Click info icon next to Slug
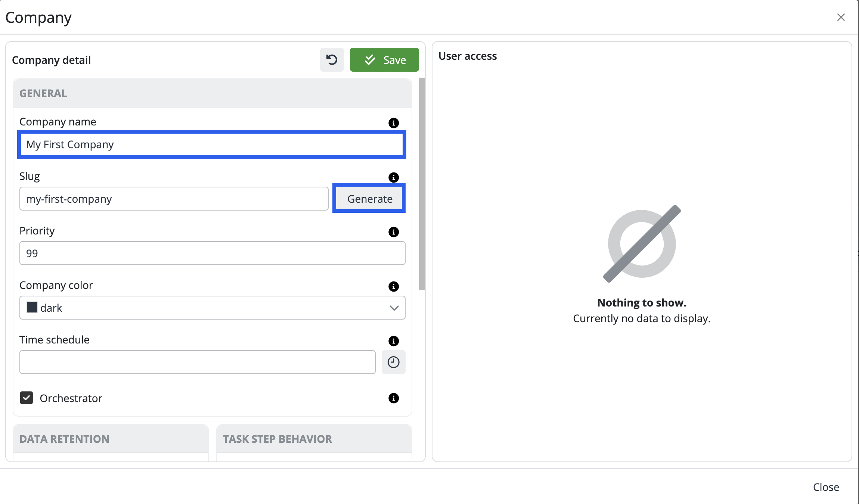The width and height of the screenshot is (859, 504). pos(393,177)
